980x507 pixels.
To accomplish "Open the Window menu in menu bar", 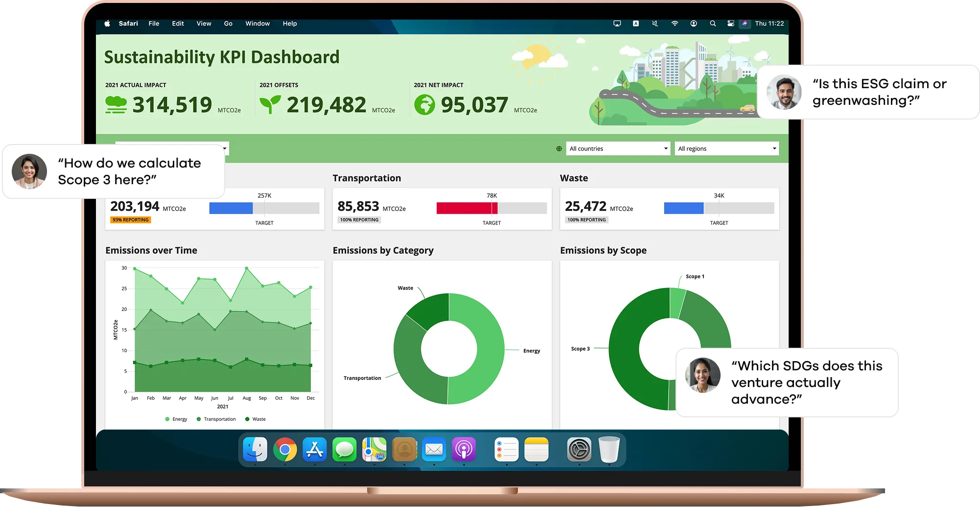I will [x=257, y=24].
